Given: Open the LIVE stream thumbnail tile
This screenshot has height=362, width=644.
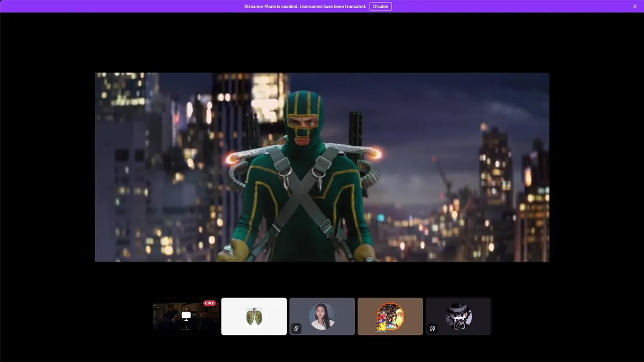Looking at the screenshot, I should tap(186, 316).
